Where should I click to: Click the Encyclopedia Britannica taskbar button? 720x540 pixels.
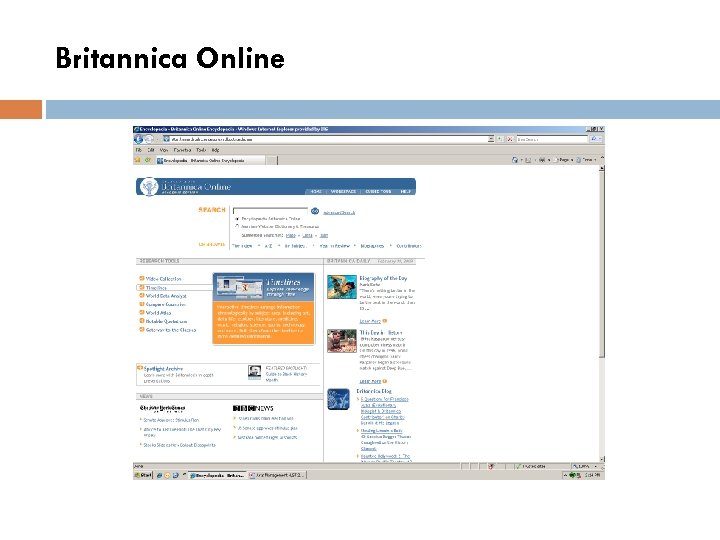[x=218, y=475]
